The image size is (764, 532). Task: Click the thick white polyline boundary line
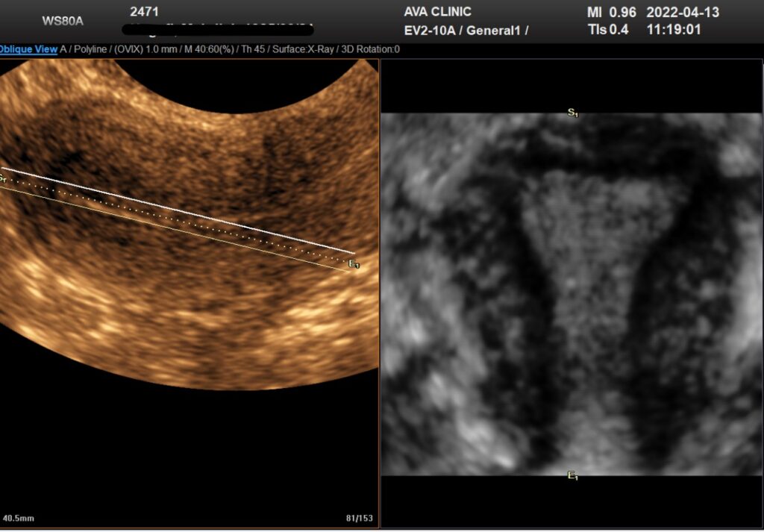tap(179, 211)
